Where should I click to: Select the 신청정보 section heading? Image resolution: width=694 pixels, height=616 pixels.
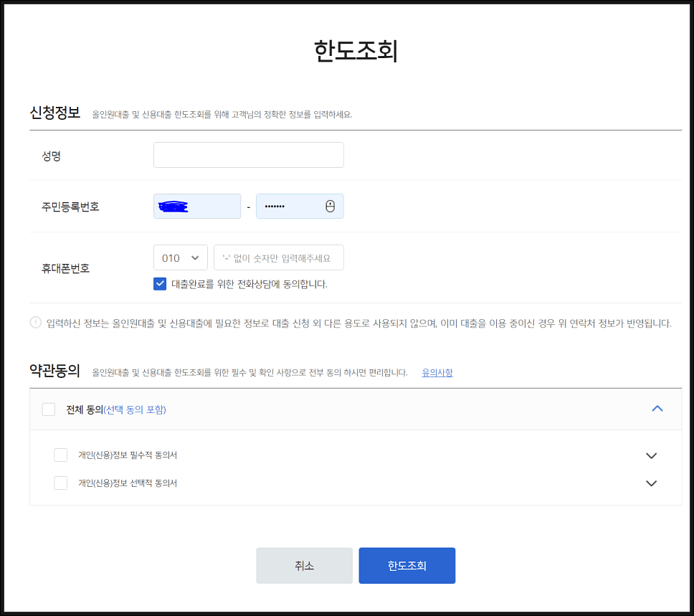point(57,112)
